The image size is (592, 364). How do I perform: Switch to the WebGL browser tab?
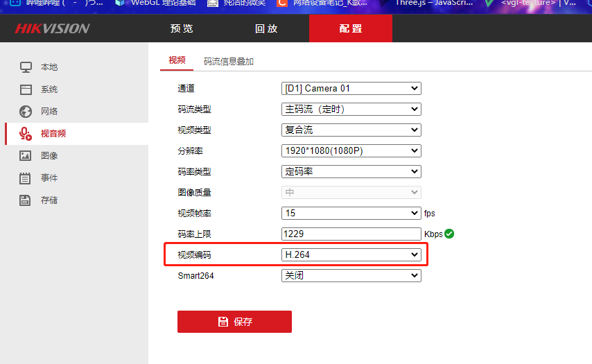155,3
